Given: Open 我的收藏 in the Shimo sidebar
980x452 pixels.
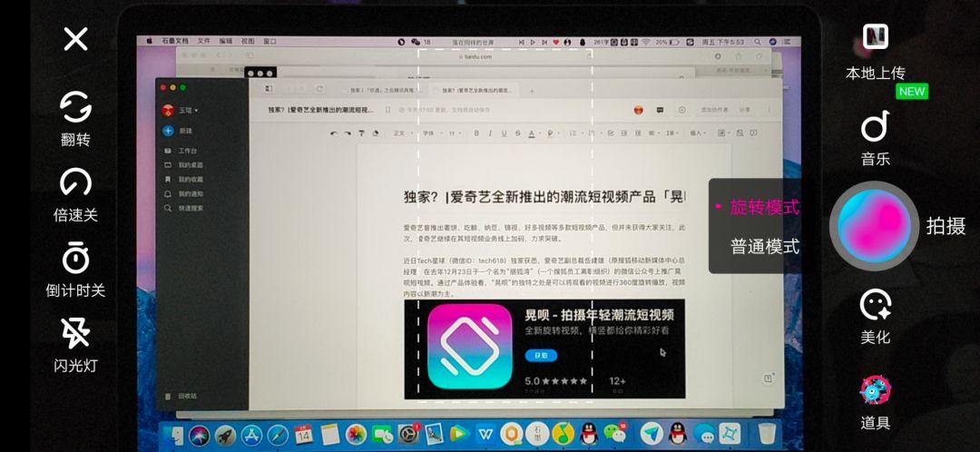Looking at the screenshot, I should (183, 180).
